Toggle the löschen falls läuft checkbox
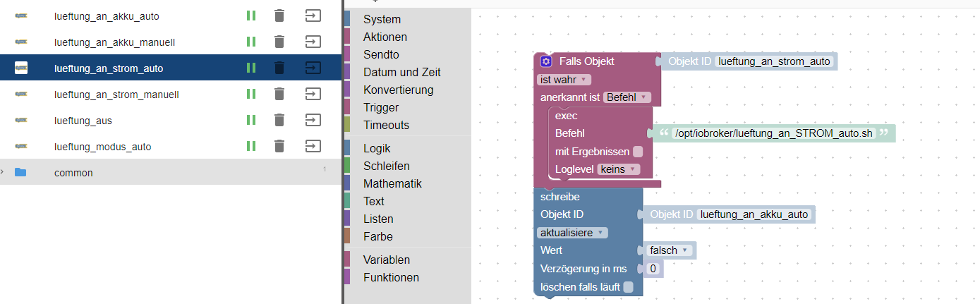Image resolution: width=980 pixels, height=304 pixels. pos(629,286)
